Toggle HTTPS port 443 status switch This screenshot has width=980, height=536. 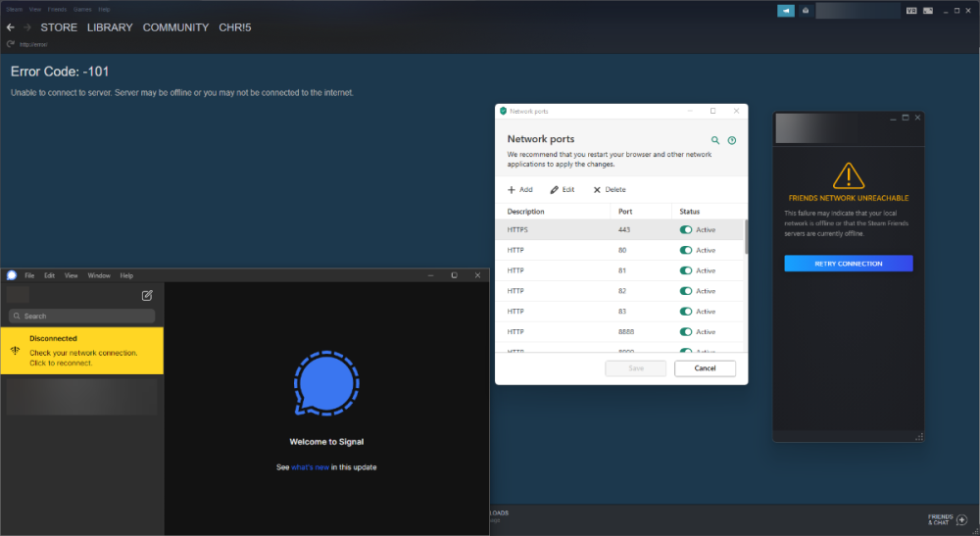[x=686, y=230]
